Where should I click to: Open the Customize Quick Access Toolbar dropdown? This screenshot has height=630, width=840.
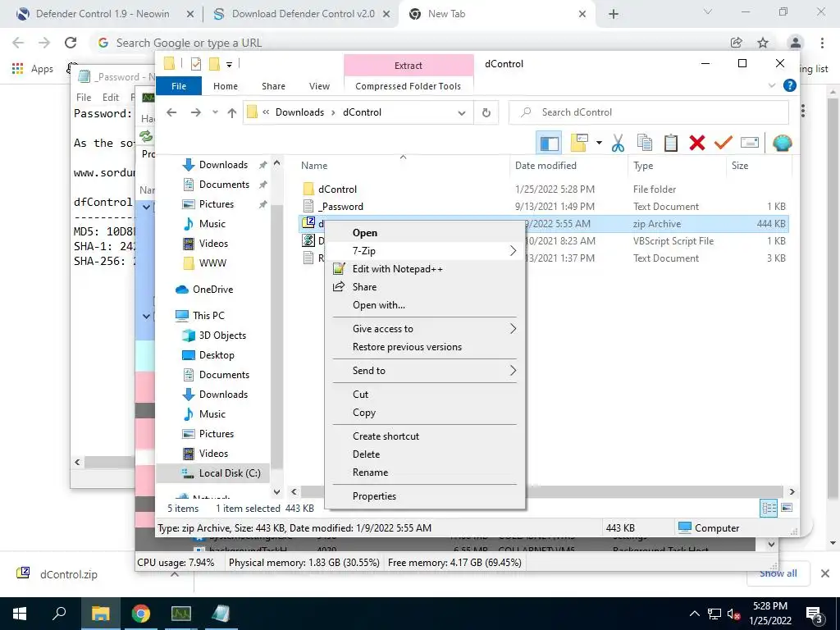tap(229, 65)
